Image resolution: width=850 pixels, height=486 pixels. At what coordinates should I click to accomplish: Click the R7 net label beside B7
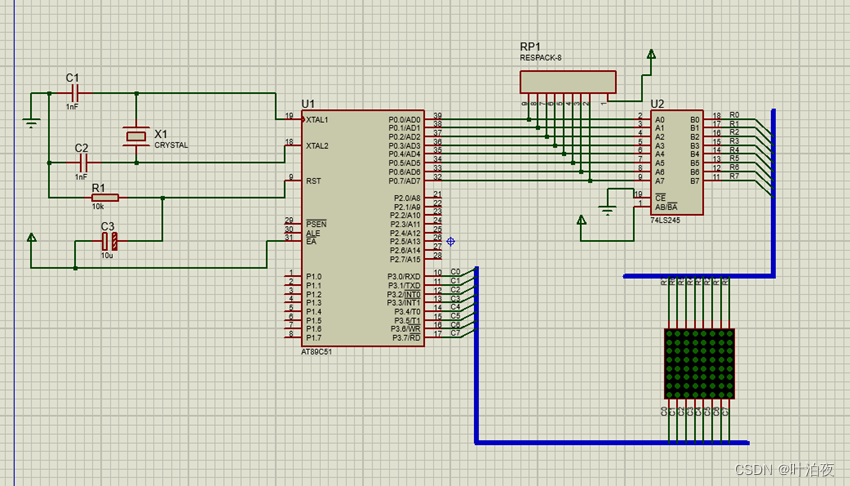(734, 176)
